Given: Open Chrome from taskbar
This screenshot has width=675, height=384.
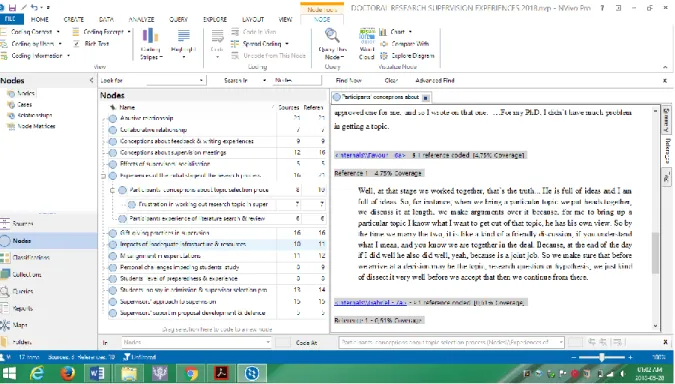Looking at the screenshot, I should point(191,373).
